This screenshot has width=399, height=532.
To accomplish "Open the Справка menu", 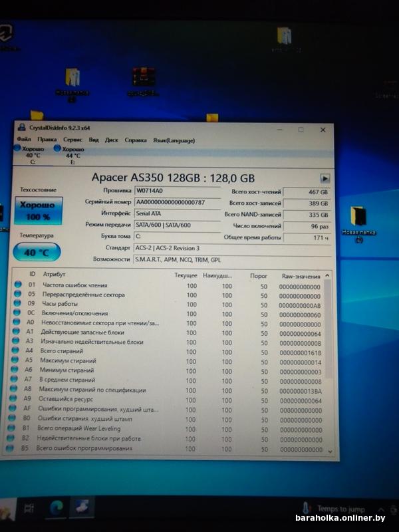I will [136, 140].
